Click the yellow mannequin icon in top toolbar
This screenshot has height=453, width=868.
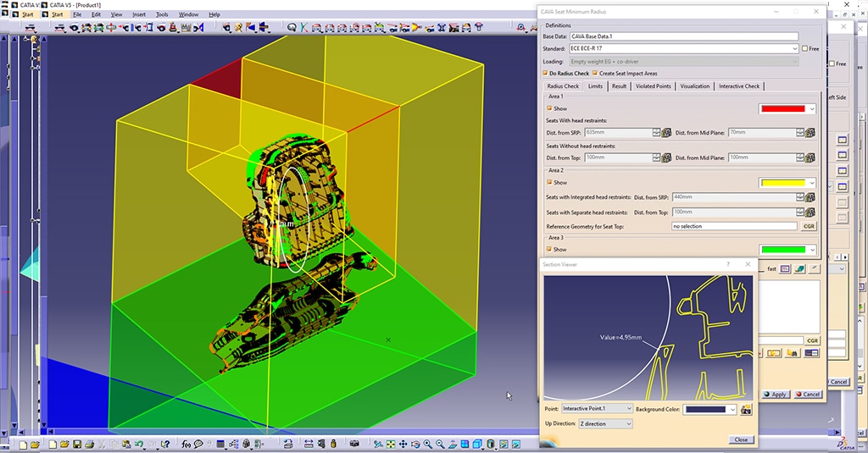[238, 27]
